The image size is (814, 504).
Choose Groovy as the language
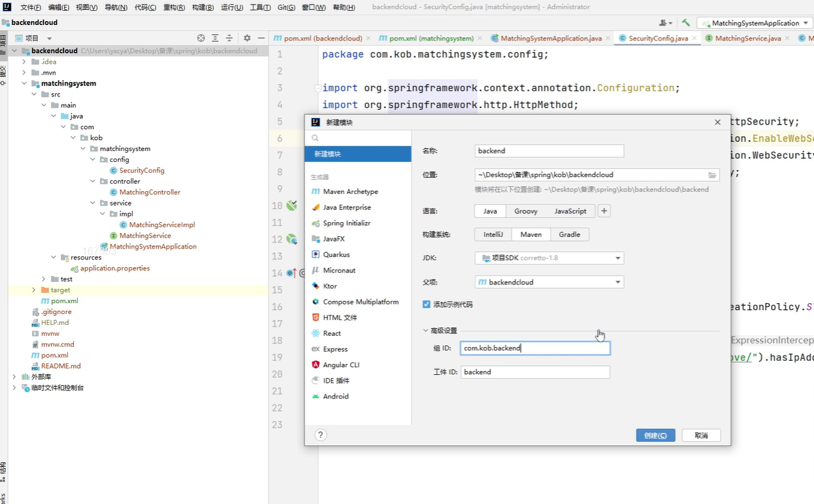coord(526,211)
